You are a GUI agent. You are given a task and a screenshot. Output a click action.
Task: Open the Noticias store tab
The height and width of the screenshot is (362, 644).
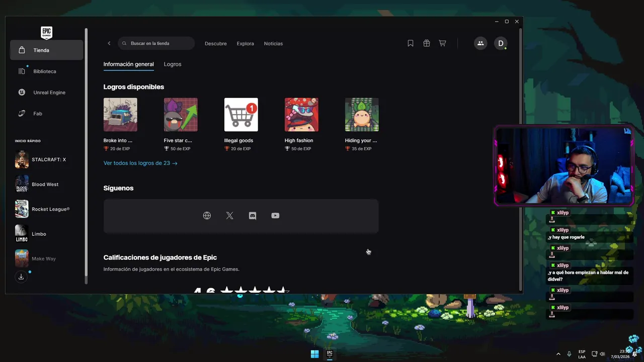pyautogui.click(x=273, y=44)
